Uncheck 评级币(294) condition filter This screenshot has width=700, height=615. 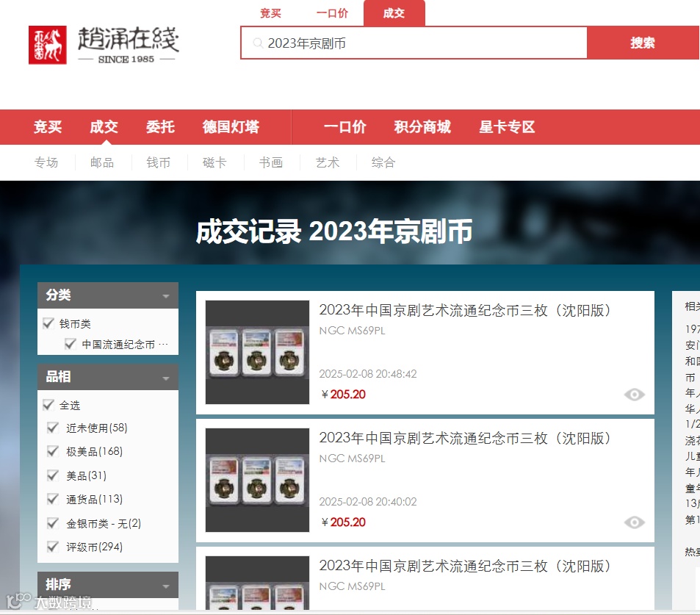(x=53, y=547)
